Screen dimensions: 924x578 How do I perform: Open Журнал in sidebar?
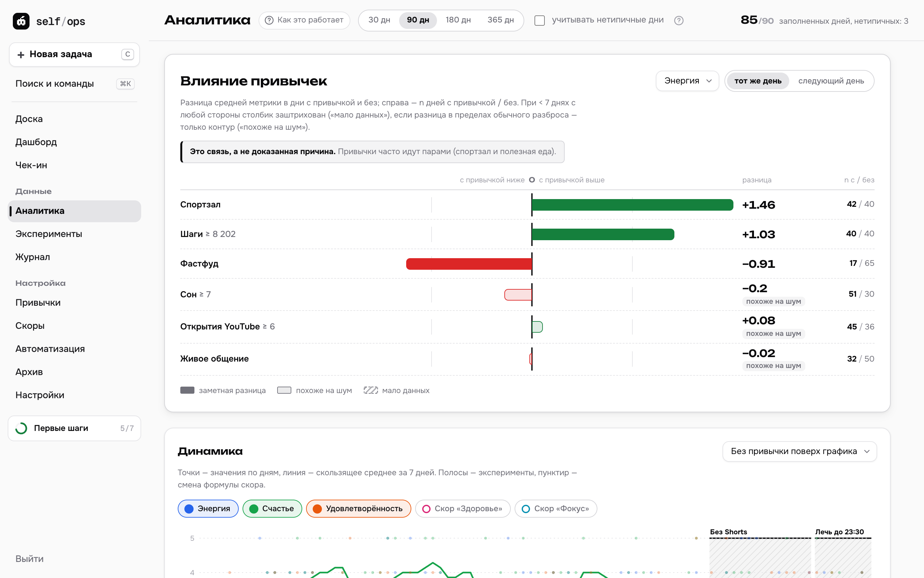[74, 257]
